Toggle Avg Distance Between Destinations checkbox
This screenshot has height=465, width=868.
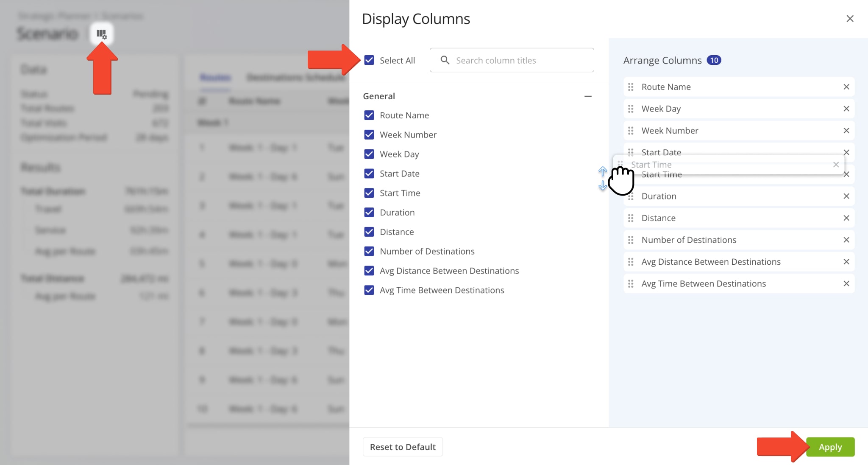369,271
